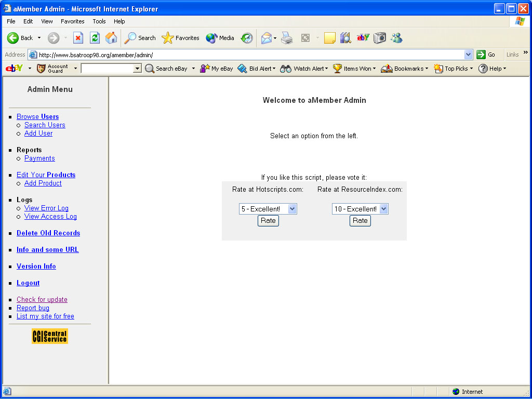532x399 pixels.
Task: Open the Favorites menu in menu bar
Action: click(x=72, y=21)
